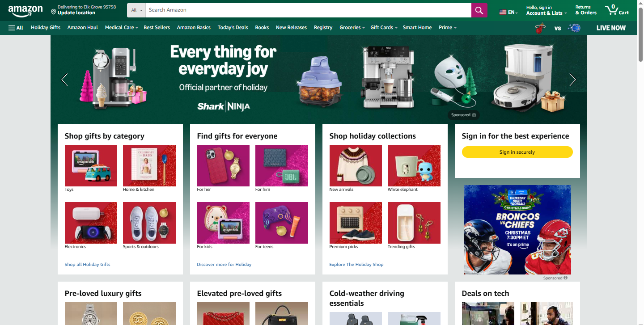Click the Sign in securely button
The image size is (644, 325).
[517, 152]
